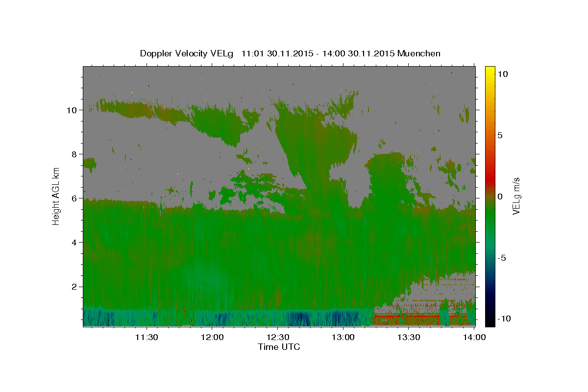Click the '14:00' time axis label
588x392 pixels.
point(474,337)
